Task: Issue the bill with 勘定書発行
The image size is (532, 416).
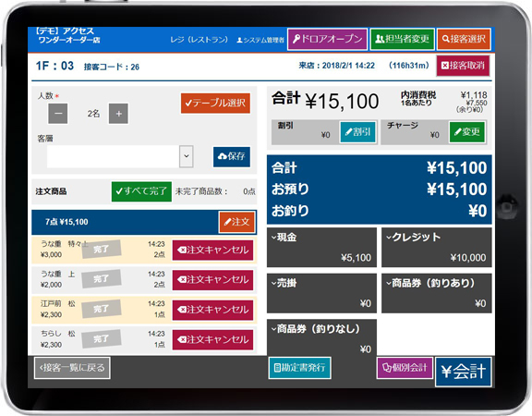Action: (x=299, y=368)
